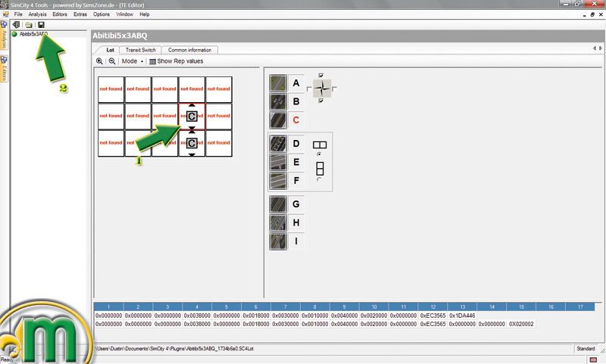Image resolution: width=606 pixels, height=364 pixels.
Task: Expand the Editors side panel tab
Action: [4, 72]
